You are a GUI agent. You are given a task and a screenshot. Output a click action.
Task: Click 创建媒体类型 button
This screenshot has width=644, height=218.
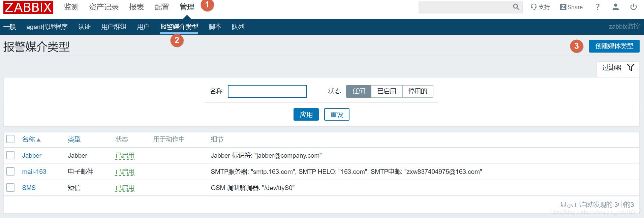614,46
